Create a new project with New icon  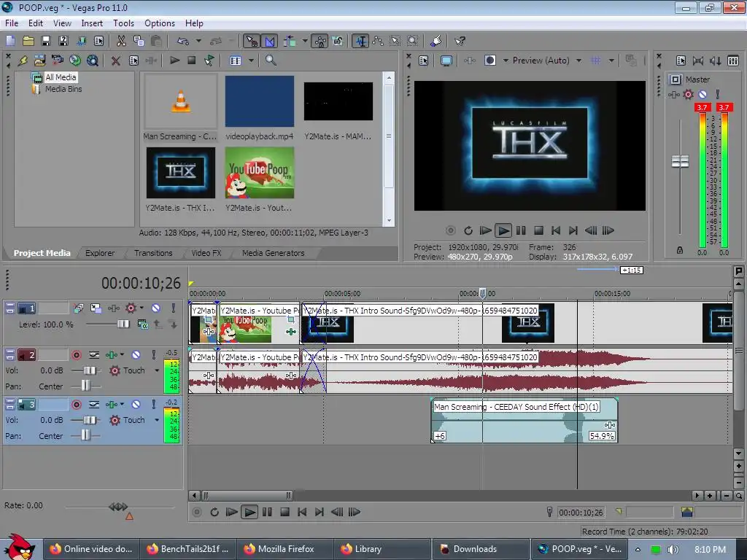pos(10,41)
